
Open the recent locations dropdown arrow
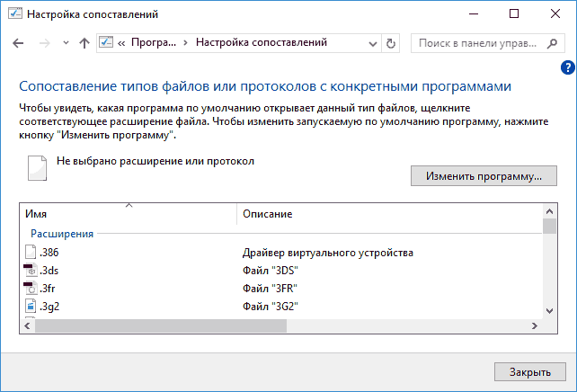pyautogui.click(x=65, y=43)
